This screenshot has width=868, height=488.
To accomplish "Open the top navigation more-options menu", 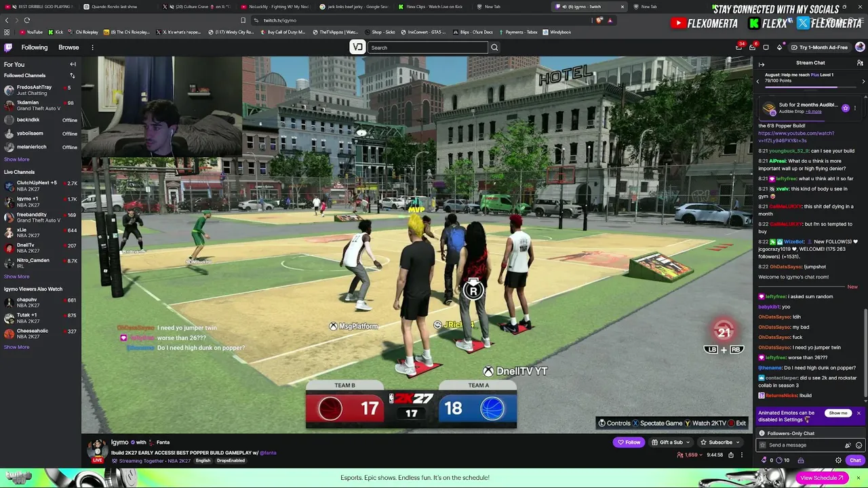I will click(x=92, y=47).
